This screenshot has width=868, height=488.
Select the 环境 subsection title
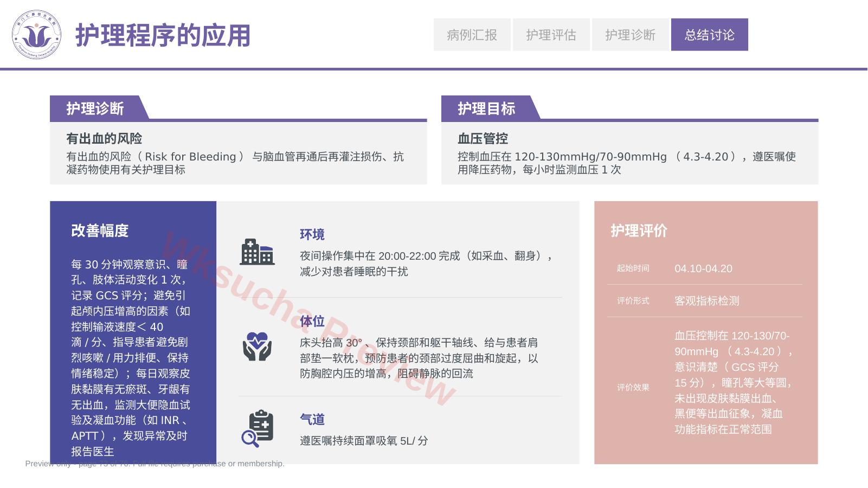pyautogui.click(x=312, y=234)
